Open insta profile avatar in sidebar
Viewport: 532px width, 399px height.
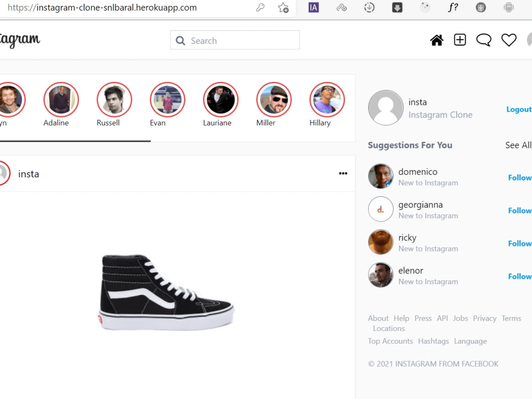tap(386, 107)
